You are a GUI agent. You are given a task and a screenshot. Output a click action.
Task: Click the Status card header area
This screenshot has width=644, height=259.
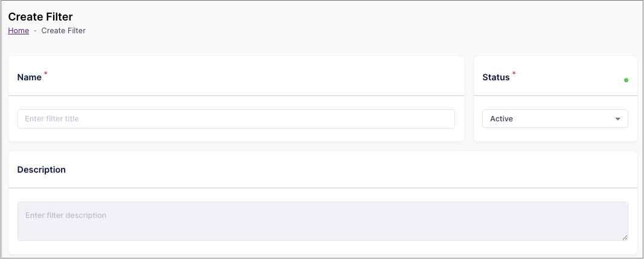tap(555, 77)
